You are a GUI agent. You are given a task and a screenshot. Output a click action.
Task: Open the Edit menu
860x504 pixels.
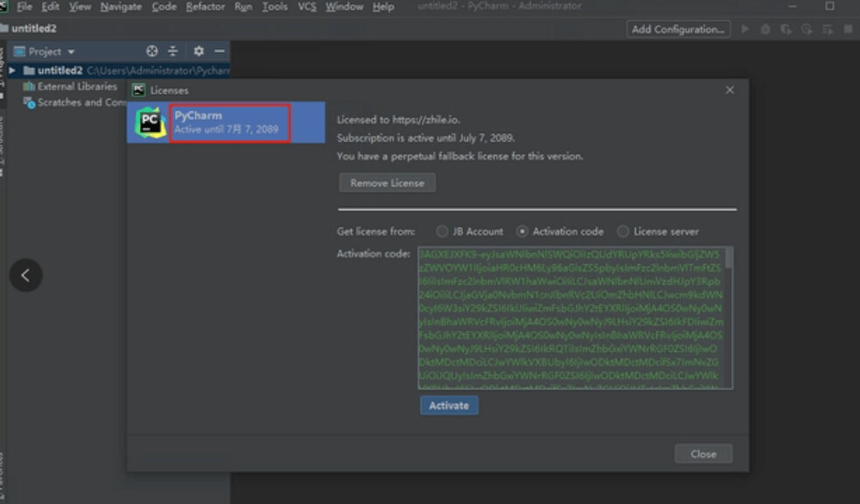(x=51, y=7)
